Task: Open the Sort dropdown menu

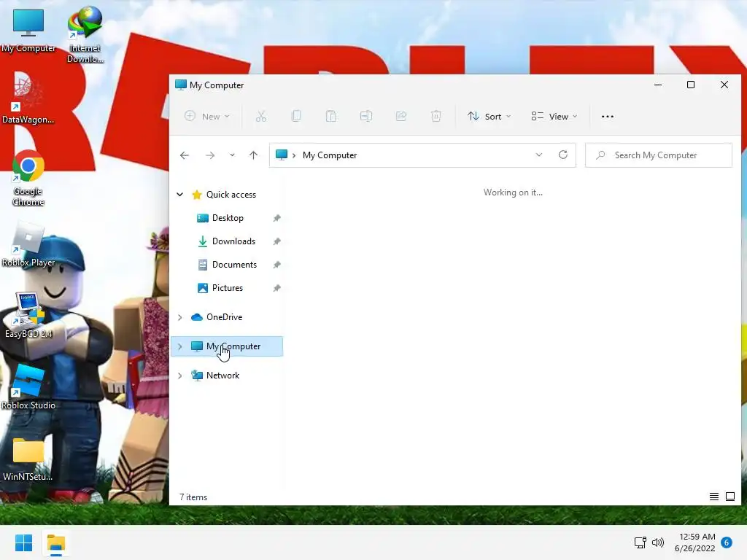Action: pos(489,116)
